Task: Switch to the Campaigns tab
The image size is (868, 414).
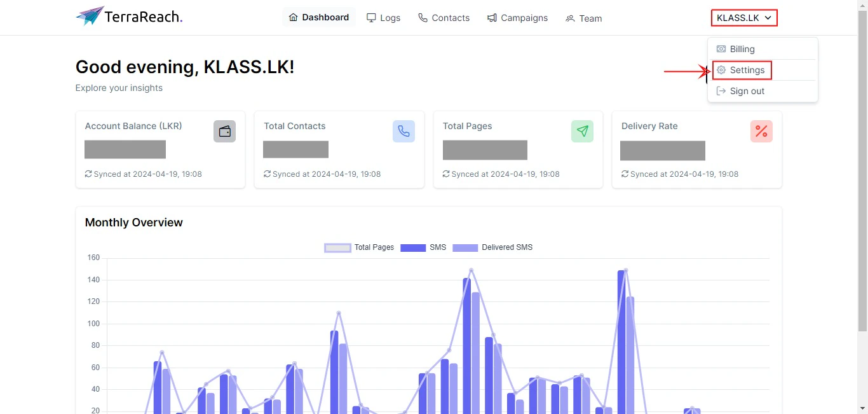Action: [517, 18]
